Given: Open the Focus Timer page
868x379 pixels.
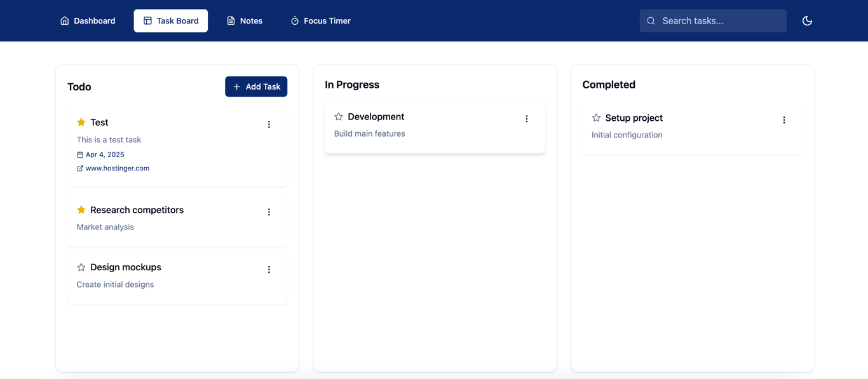Looking at the screenshot, I should coord(320,20).
